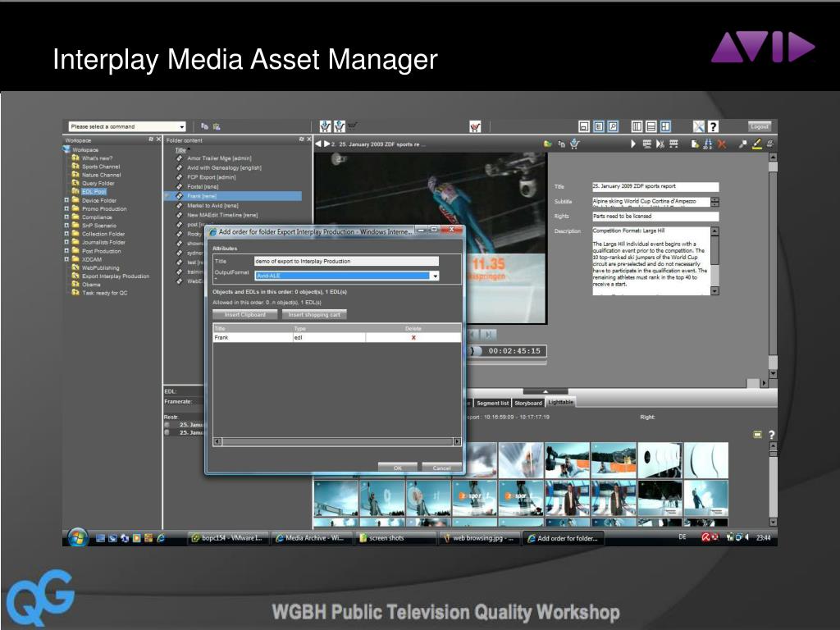840x630 pixels.
Task: Click the Internet Explorer quick launch icon
Action: point(160,538)
